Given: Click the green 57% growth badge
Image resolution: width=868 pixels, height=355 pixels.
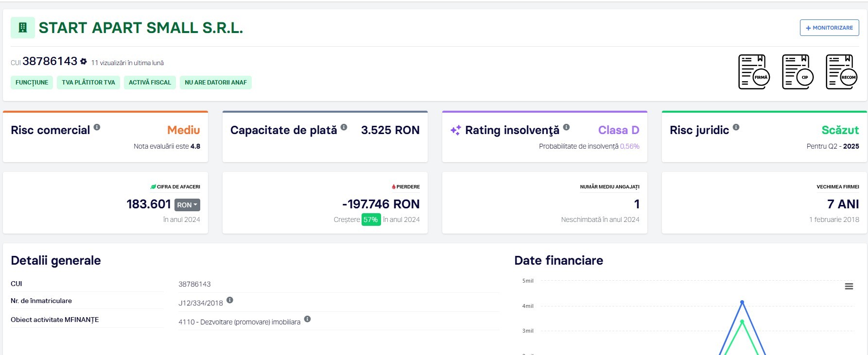Looking at the screenshot, I should click(371, 220).
